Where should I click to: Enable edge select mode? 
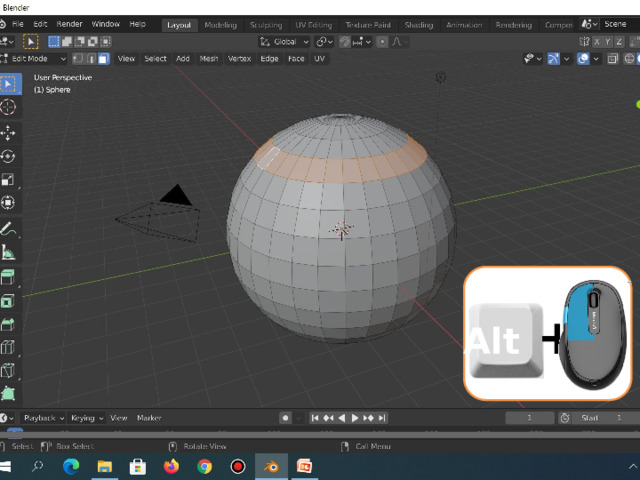[91, 59]
